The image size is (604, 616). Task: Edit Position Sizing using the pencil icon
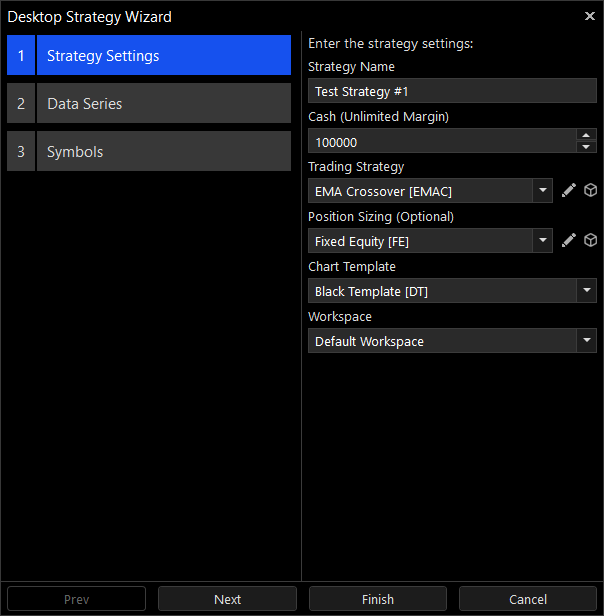point(569,241)
